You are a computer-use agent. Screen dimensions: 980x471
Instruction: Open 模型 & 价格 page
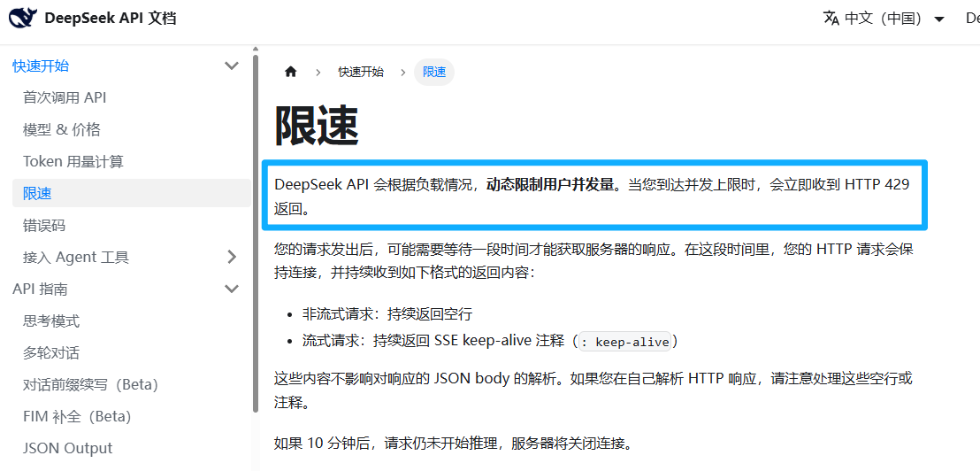pos(61,130)
